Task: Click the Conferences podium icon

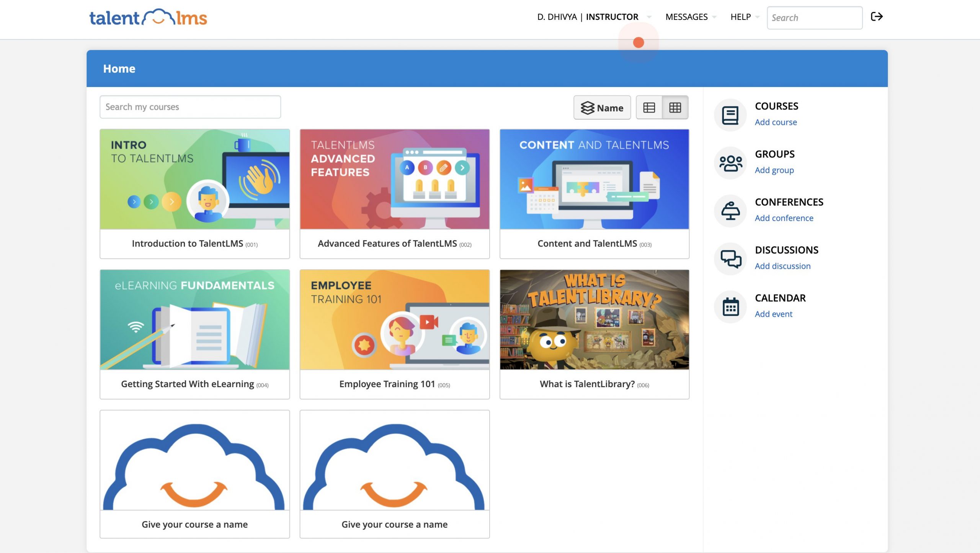Action: [x=730, y=211]
